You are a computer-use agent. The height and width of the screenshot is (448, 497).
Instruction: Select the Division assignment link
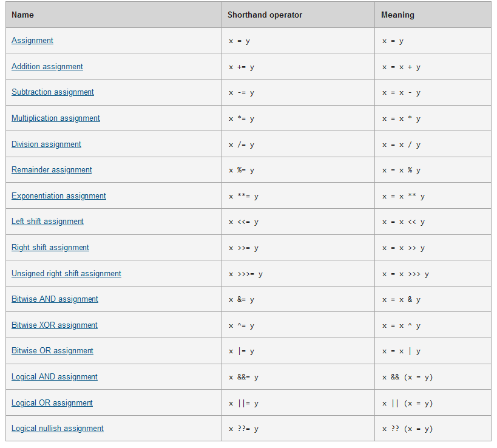point(46,144)
